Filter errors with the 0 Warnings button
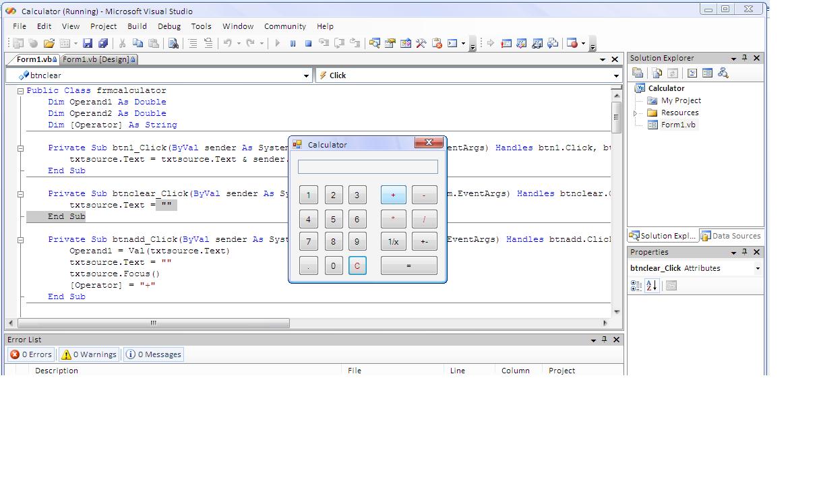 coord(88,354)
